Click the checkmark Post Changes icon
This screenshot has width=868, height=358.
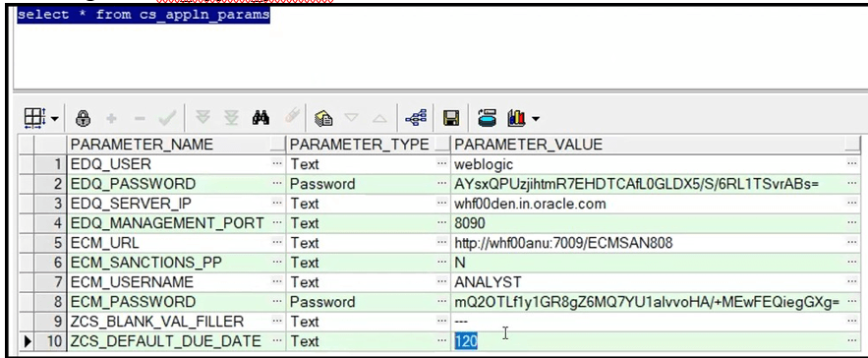(167, 118)
